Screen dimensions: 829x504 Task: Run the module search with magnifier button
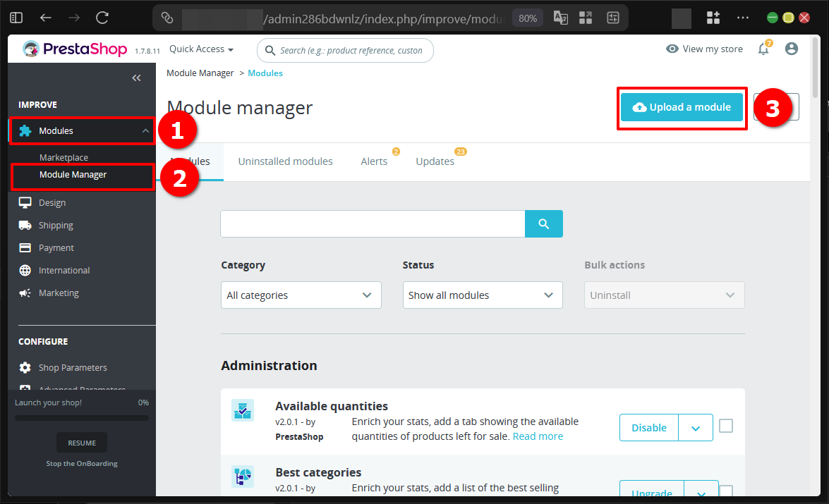tap(543, 223)
